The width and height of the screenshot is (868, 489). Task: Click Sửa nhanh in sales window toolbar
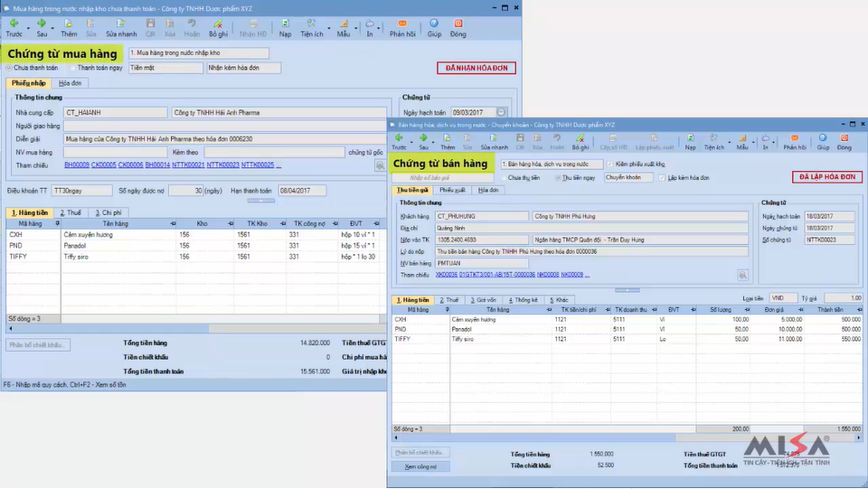(494, 142)
